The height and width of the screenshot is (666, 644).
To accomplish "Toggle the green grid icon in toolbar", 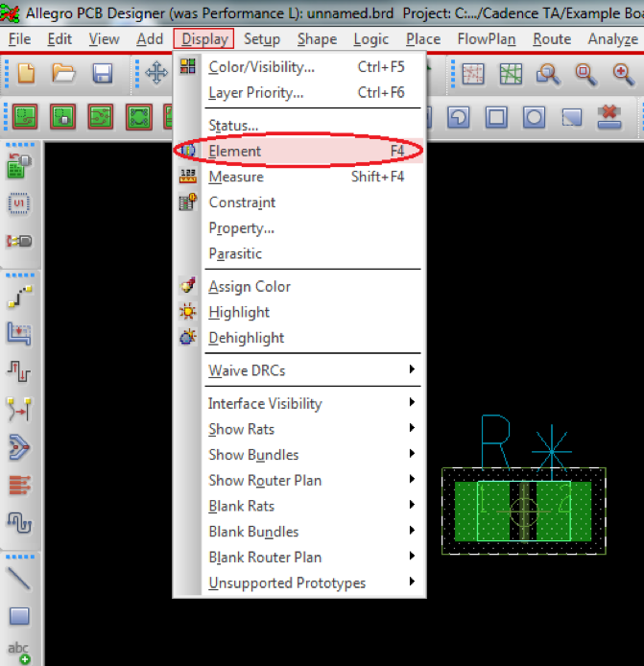I will [511, 74].
